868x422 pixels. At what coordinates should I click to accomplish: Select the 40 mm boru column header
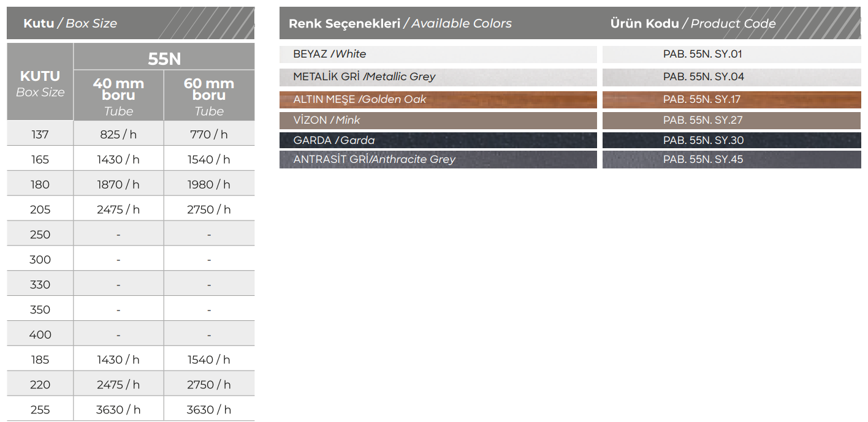click(118, 96)
